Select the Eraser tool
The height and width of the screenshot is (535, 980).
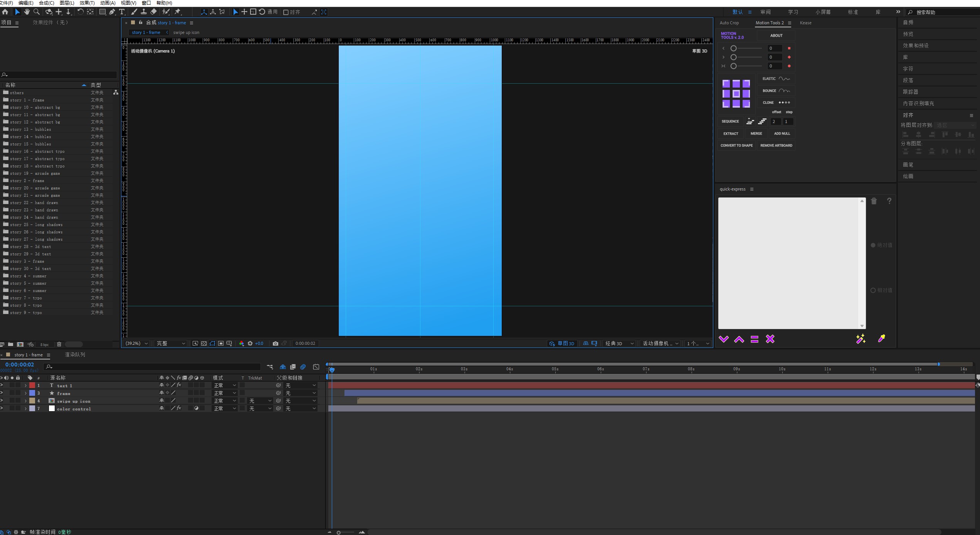(x=153, y=12)
